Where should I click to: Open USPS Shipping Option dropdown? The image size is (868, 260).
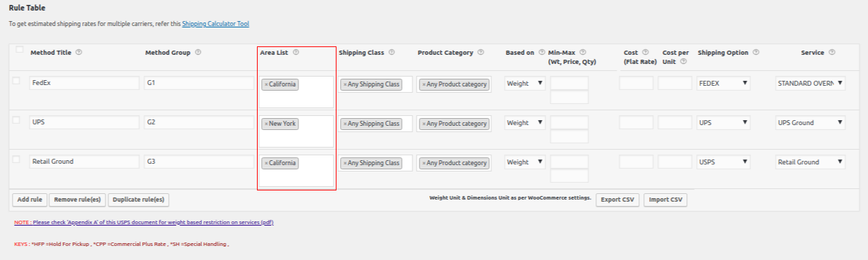724,162
